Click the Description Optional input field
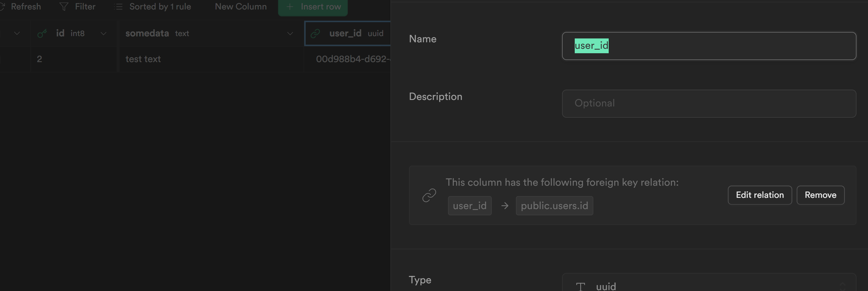868x291 pixels. pyautogui.click(x=709, y=104)
